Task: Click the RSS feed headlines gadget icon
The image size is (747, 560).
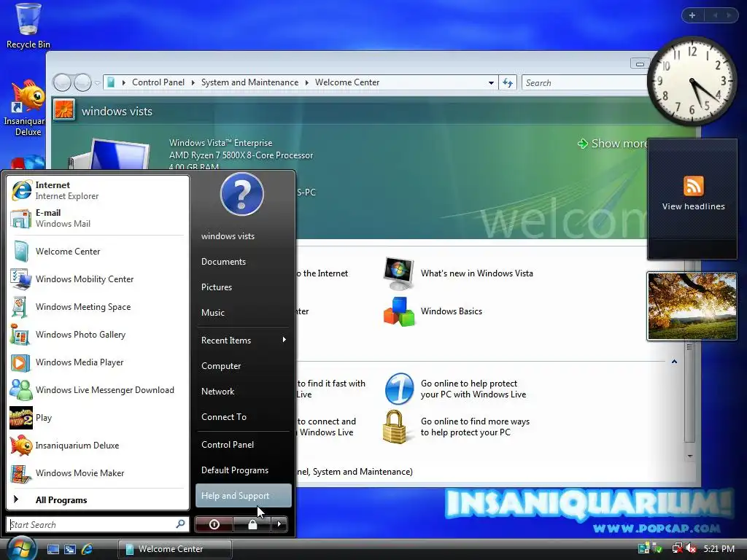Action: [x=693, y=186]
